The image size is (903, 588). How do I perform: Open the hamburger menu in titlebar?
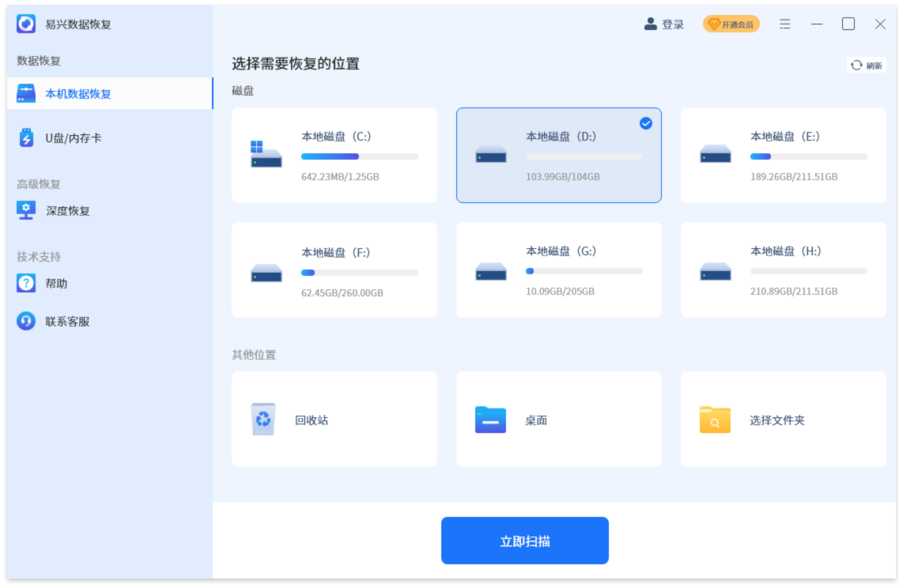[x=785, y=24]
